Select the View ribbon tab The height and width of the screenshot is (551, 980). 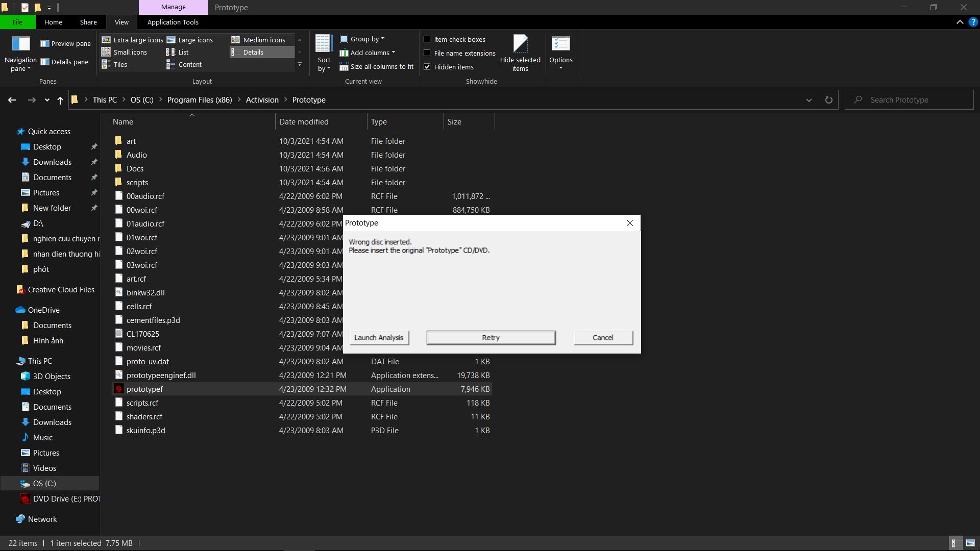tap(122, 22)
